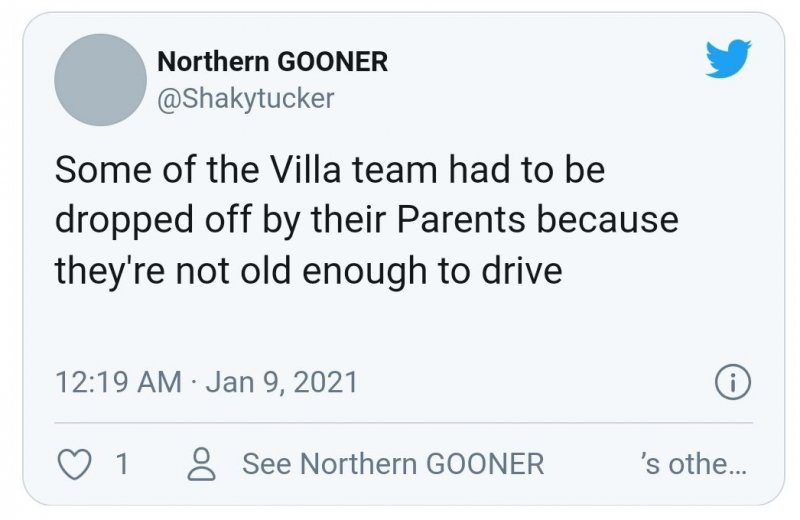The width and height of the screenshot is (800, 520).
Task: Open Northern GOONER's profile via display name
Action: coord(272,62)
